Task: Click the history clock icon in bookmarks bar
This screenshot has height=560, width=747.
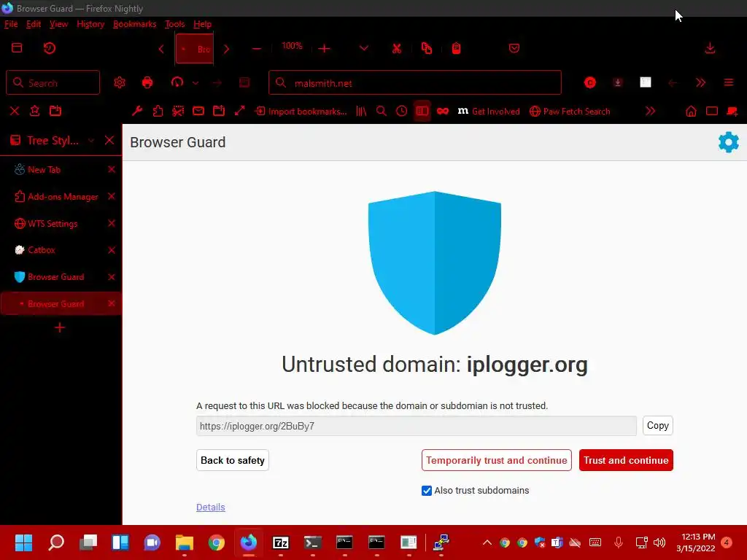Action: (x=402, y=111)
